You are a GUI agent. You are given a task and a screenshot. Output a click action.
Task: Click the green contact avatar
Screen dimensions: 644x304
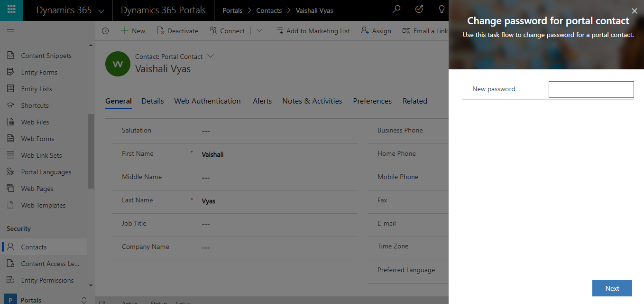[118, 64]
